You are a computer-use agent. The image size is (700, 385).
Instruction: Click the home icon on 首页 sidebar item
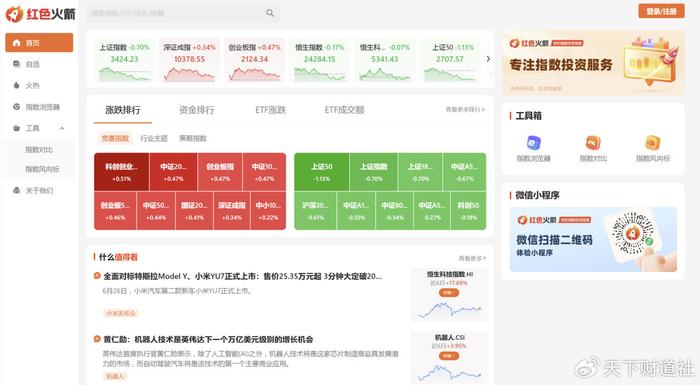tap(17, 43)
